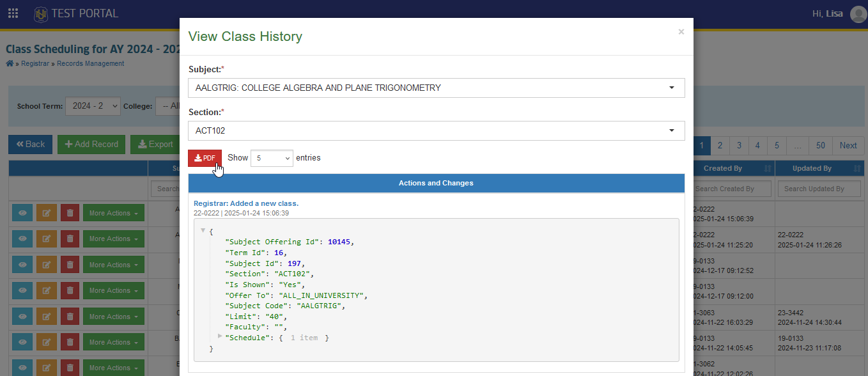This screenshot has width=868, height=376.
Task: Delete record created 2025-01-24 15:06:39
Action: tap(70, 213)
